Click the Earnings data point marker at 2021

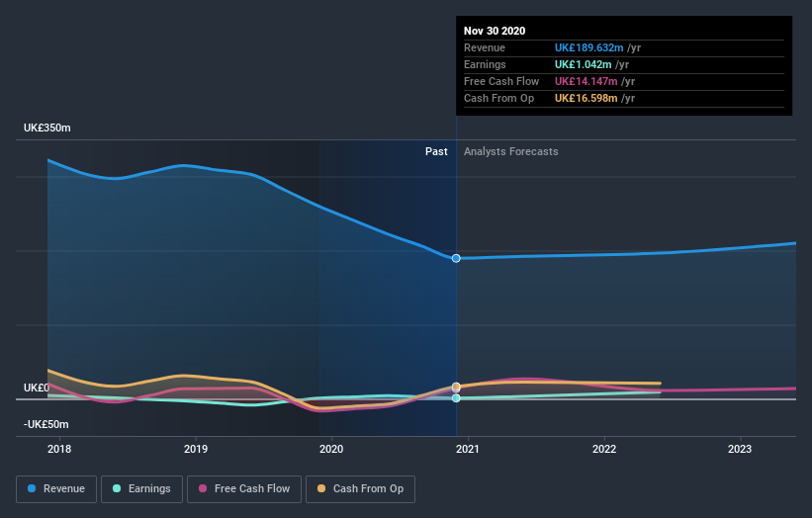pos(456,398)
